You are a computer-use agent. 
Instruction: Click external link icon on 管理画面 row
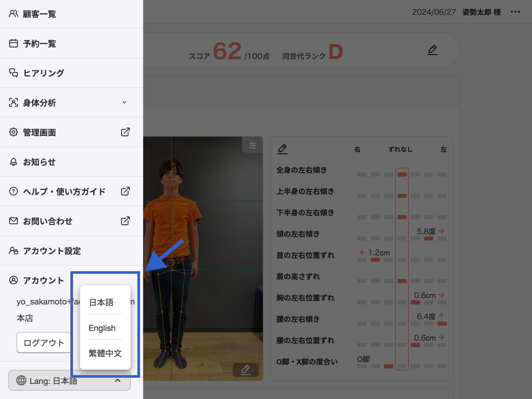125,132
